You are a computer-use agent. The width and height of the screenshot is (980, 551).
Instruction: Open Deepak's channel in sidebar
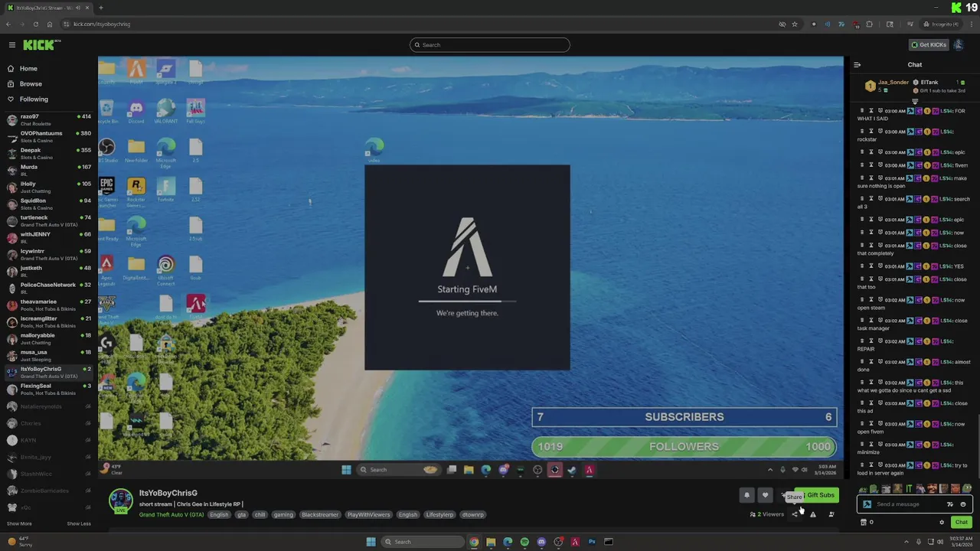click(47, 153)
